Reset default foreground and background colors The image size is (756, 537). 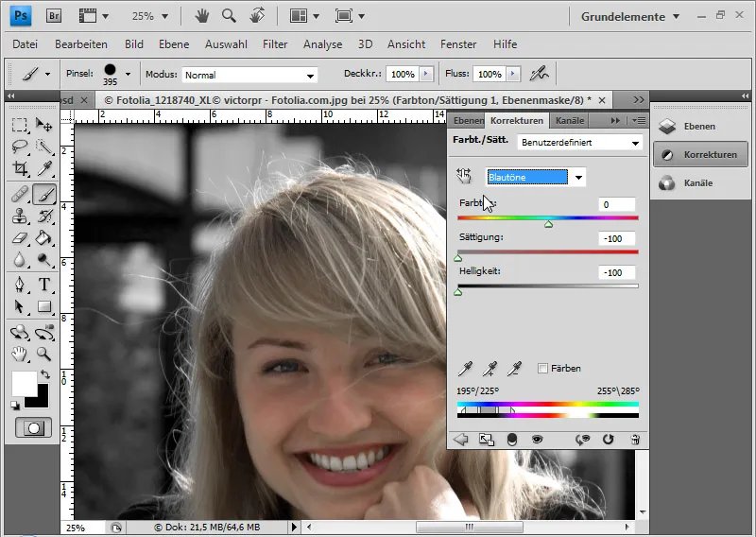point(15,406)
